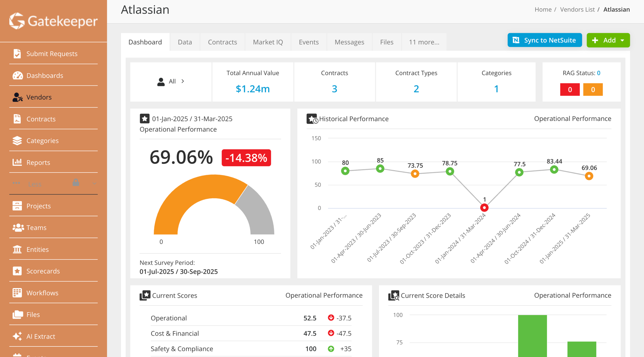Image resolution: width=644 pixels, height=357 pixels.
Task: Click the Submit Requests sidebar icon
Action: tap(17, 54)
